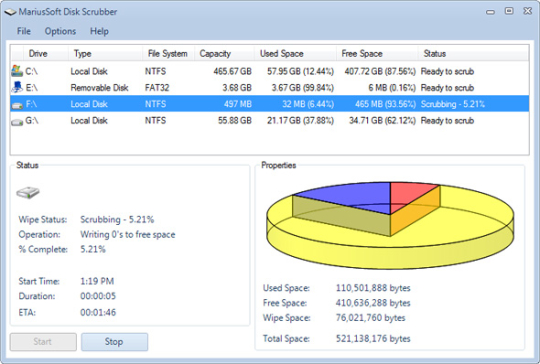The image size is (540, 364).
Task: Open the Options menu
Action: (x=60, y=31)
